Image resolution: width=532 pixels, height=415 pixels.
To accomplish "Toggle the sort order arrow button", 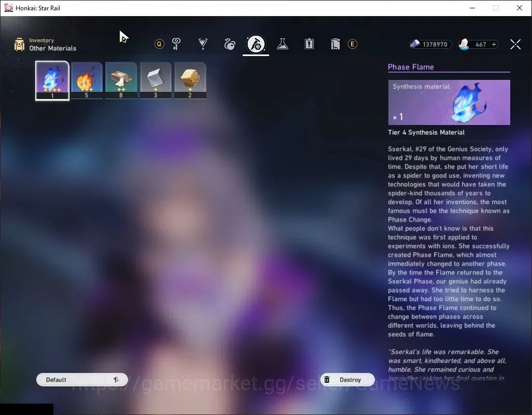I will pyautogui.click(x=116, y=380).
